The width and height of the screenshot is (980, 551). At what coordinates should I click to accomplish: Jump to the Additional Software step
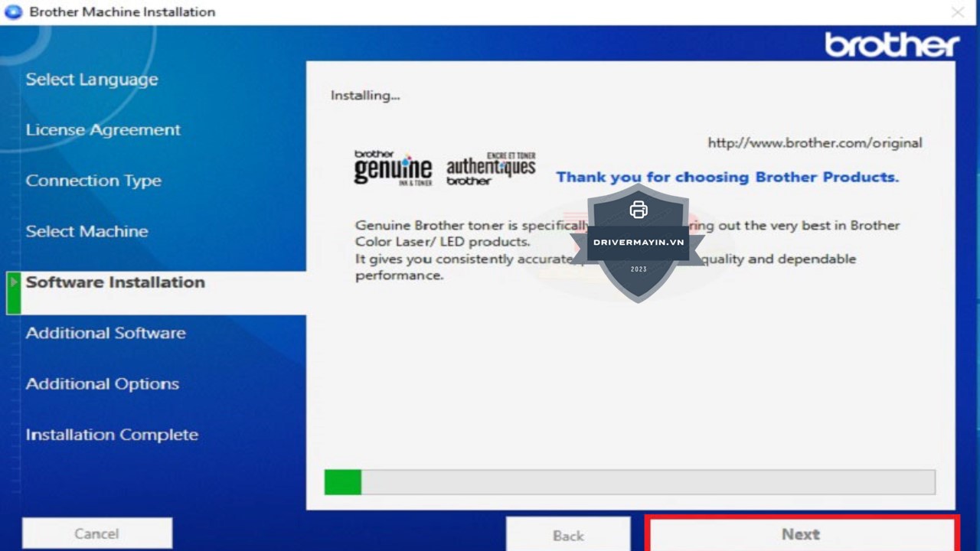click(x=106, y=334)
